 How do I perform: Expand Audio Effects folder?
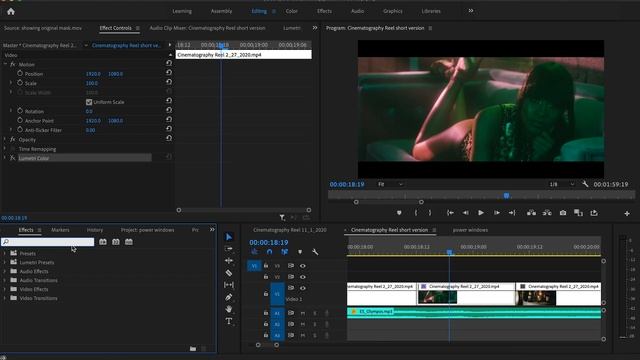5,271
